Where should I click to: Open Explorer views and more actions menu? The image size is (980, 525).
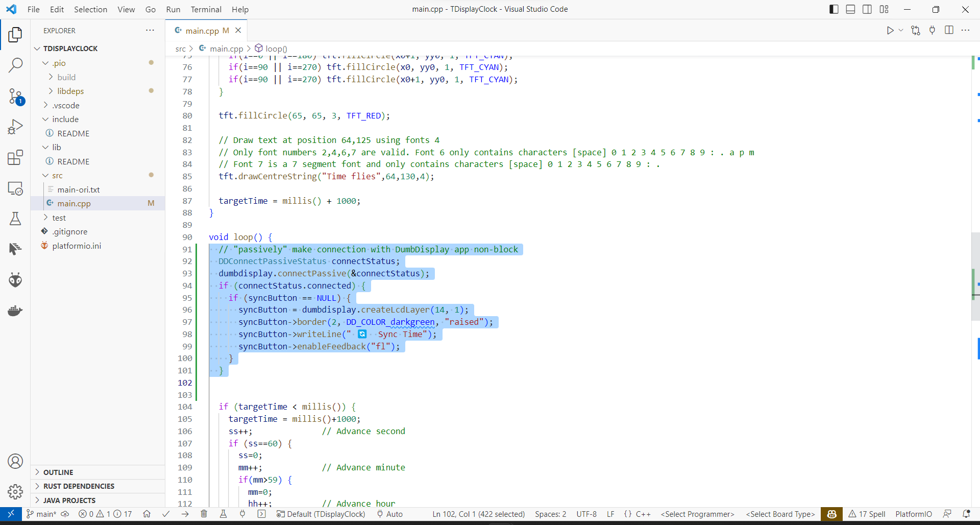(150, 30)
